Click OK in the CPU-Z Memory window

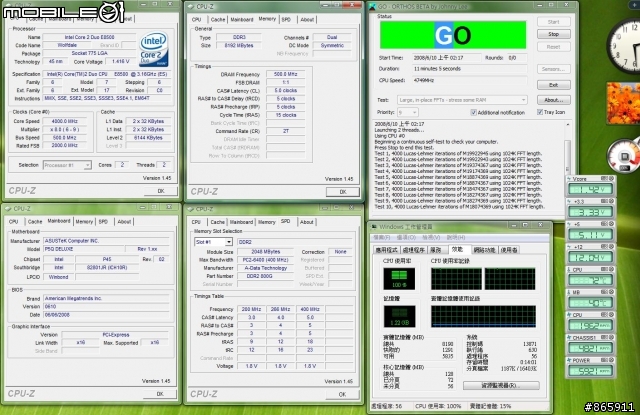343,192
